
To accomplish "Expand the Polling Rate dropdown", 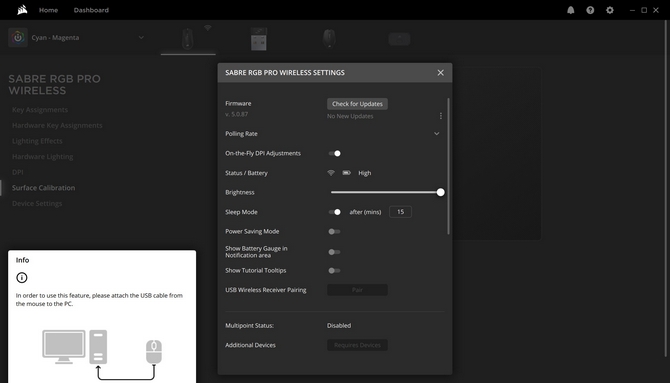I will point(436,133).
